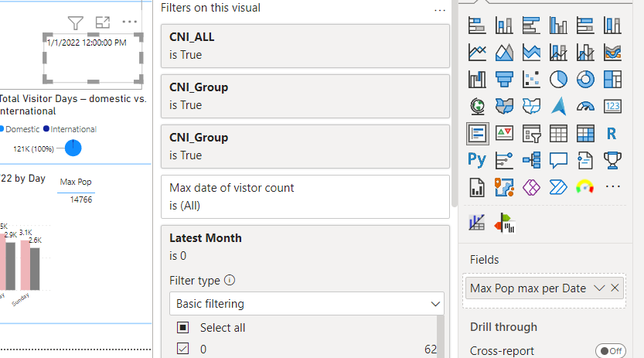This screenshot has width=644, height=358.
Task: Click the blue pie chart slice
Action: (73, 148)
